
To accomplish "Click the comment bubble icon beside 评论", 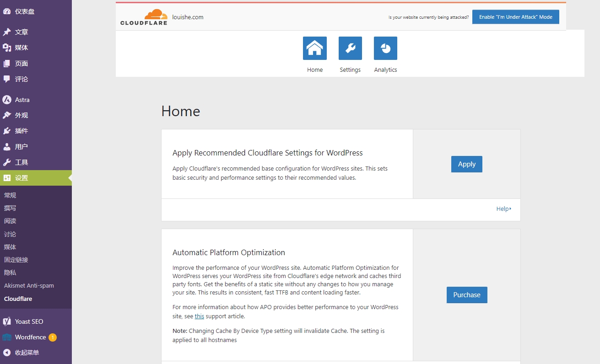I will [7, 79].
